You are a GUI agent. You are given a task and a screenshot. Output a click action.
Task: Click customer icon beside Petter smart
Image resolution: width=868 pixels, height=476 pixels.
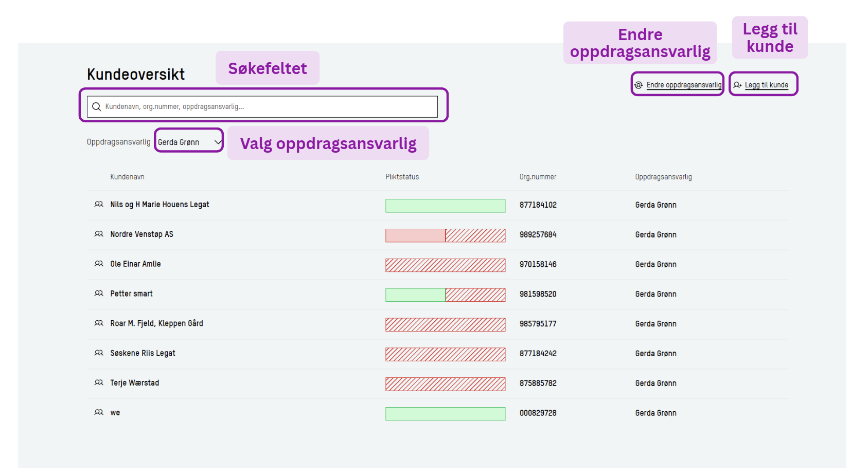point(99,294)
